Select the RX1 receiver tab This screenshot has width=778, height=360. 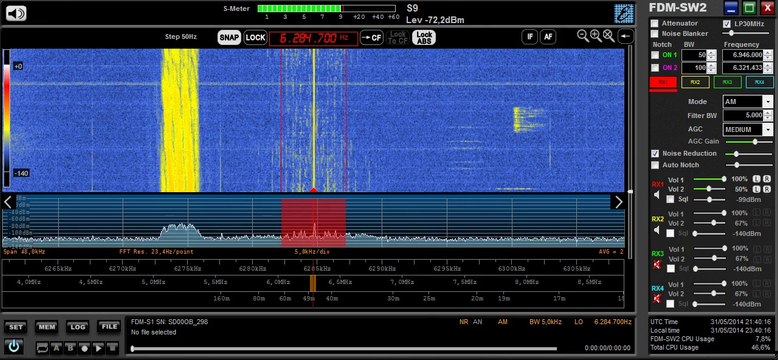click(663, 83)
